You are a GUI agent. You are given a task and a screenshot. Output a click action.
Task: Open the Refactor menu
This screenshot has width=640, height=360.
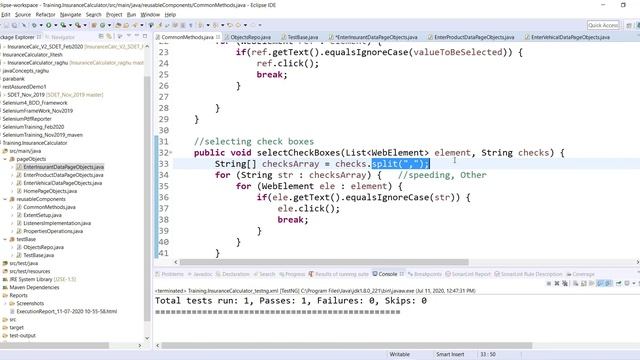click(45, 15)
